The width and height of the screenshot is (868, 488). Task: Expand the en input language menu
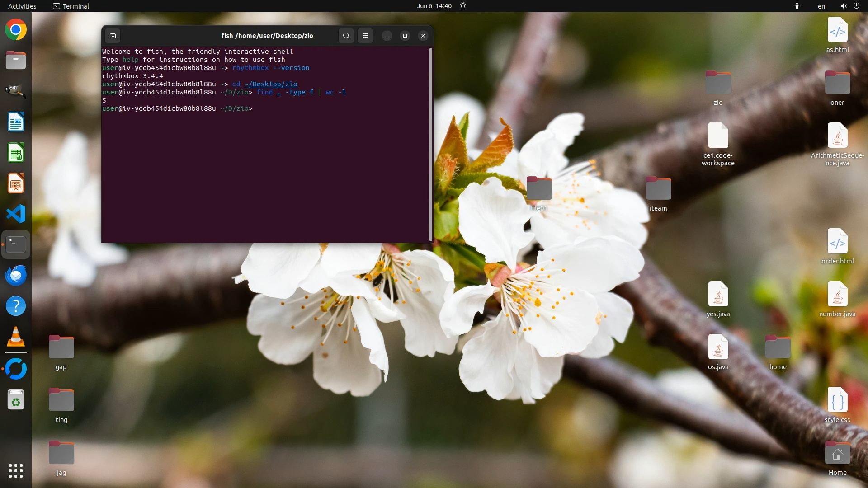[821, 6]
